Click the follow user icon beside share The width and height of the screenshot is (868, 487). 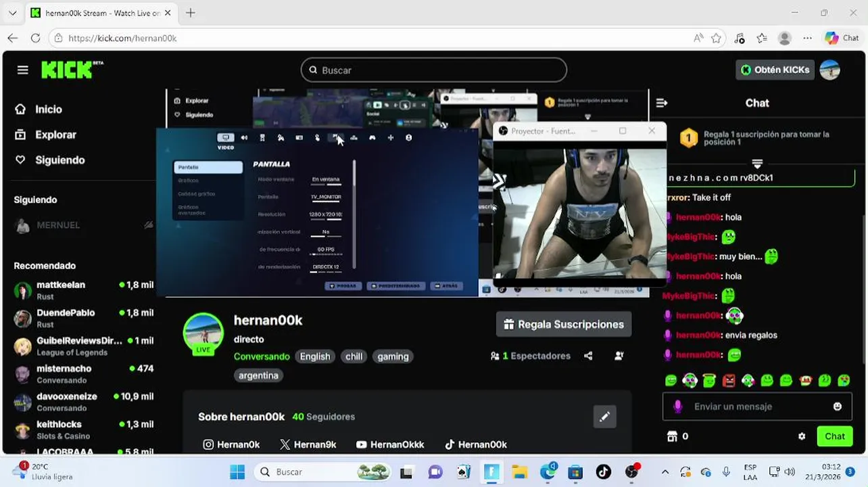(x=619, y=356)
